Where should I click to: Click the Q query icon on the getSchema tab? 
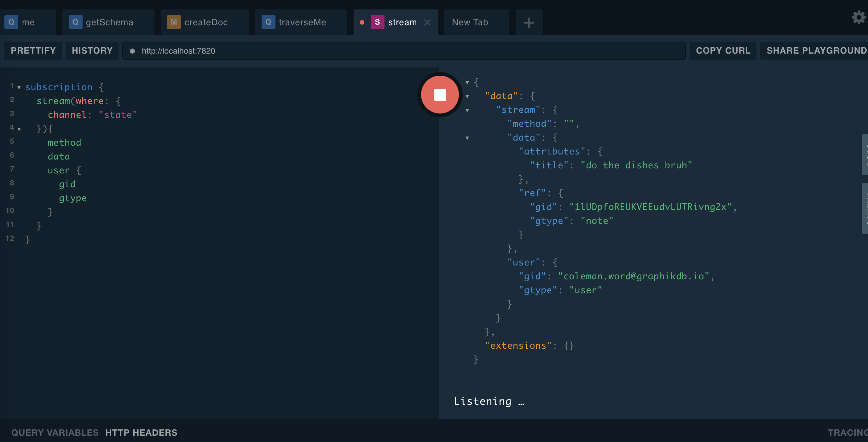coord(75,22)
